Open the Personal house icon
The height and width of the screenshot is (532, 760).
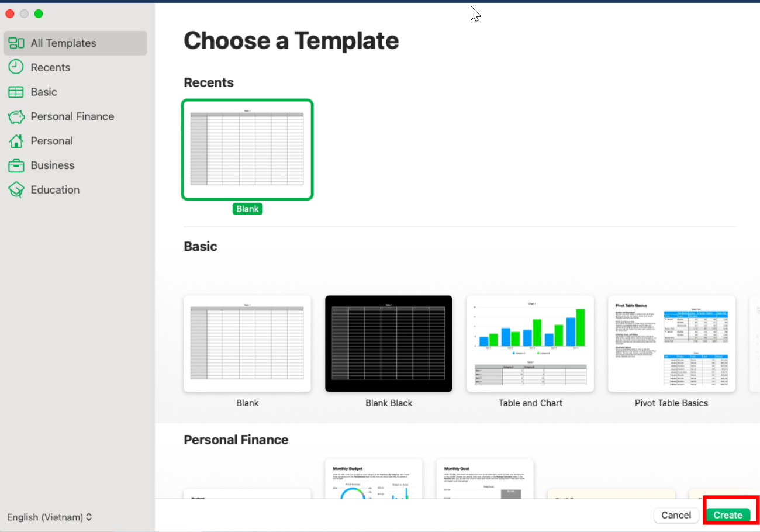pyautogui.click(x=15, y=141)
